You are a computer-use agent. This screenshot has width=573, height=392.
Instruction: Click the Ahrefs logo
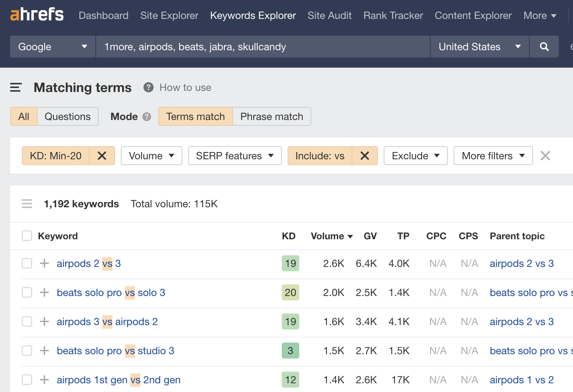pyautogui.click(x=37, y=15)
